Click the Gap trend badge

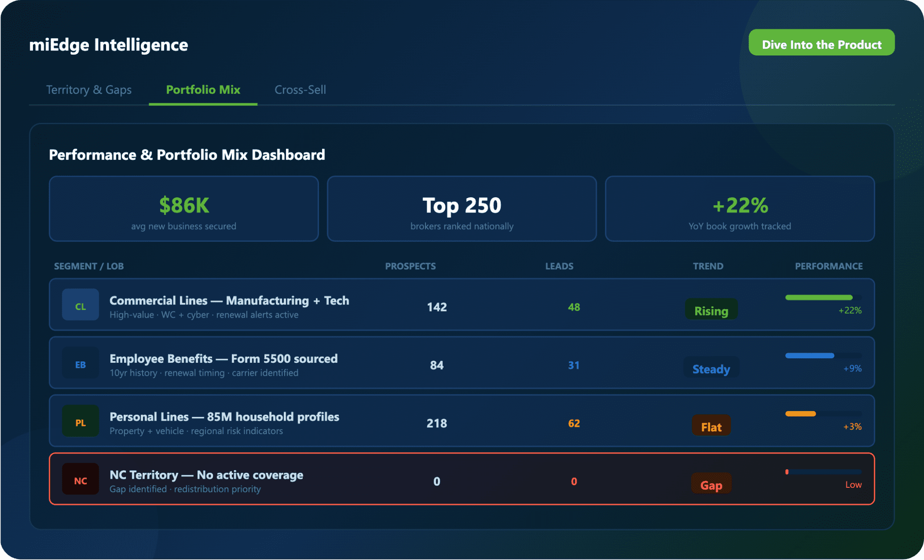(711, 484)
